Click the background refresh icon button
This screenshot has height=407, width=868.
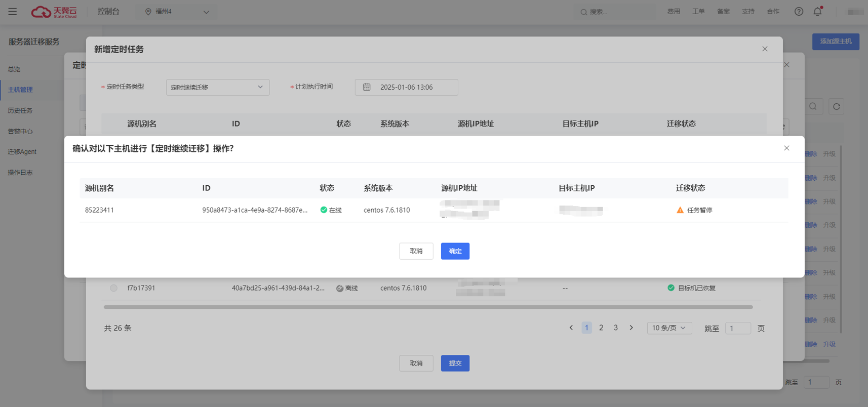[837, 106]
